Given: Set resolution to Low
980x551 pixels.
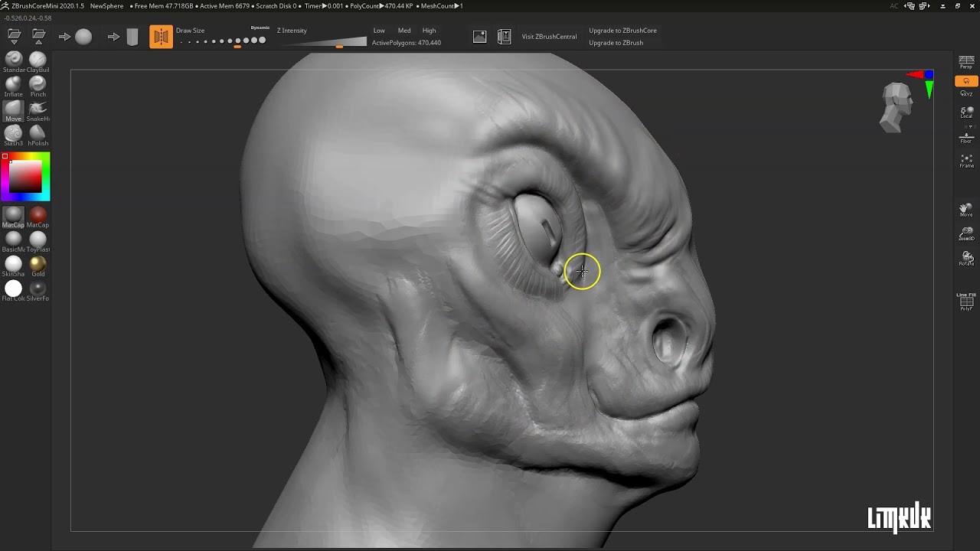Looking at the screenshot, I should [379, 31].
